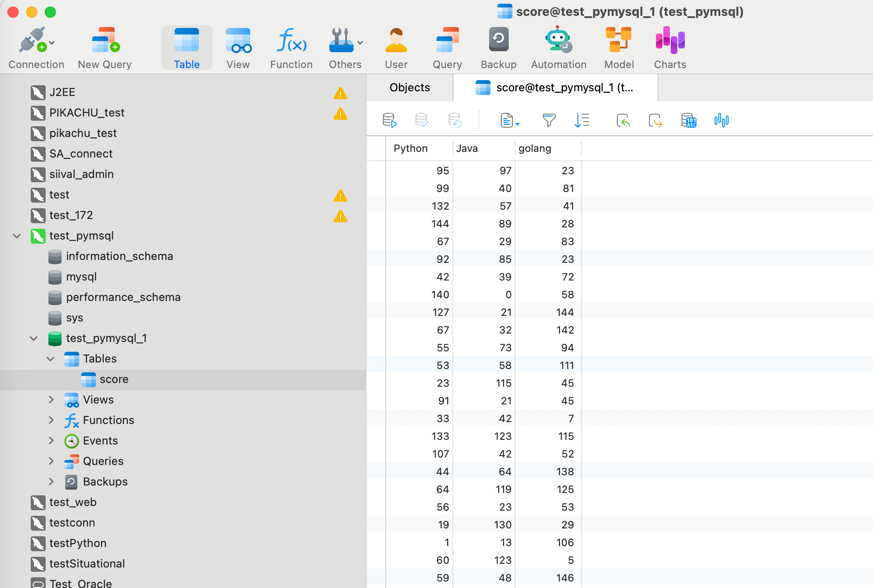Click the filter funnel icon
Image resolution: width=873 pixels, height=588 pixels.
[549, 121]
